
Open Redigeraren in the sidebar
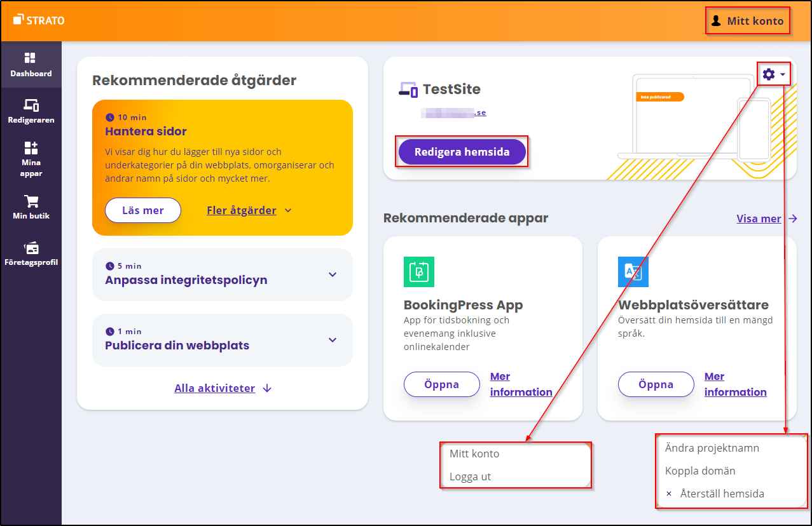coord(31,105)
